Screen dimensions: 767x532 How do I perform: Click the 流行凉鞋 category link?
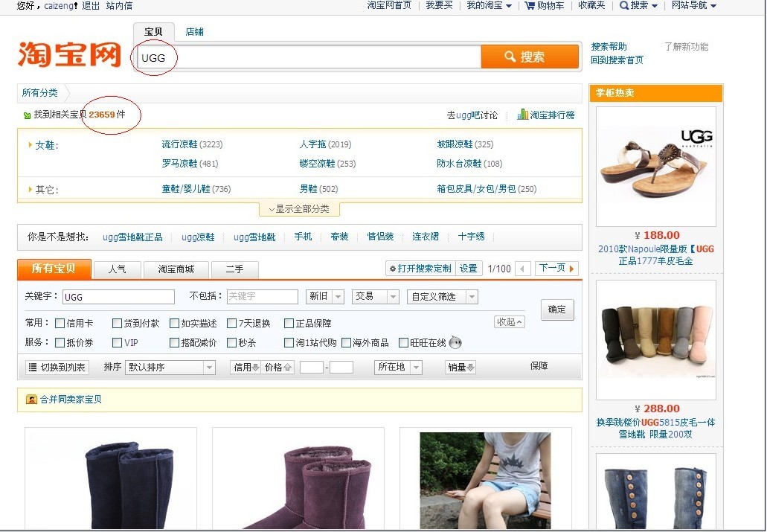[x=179, y=144]
